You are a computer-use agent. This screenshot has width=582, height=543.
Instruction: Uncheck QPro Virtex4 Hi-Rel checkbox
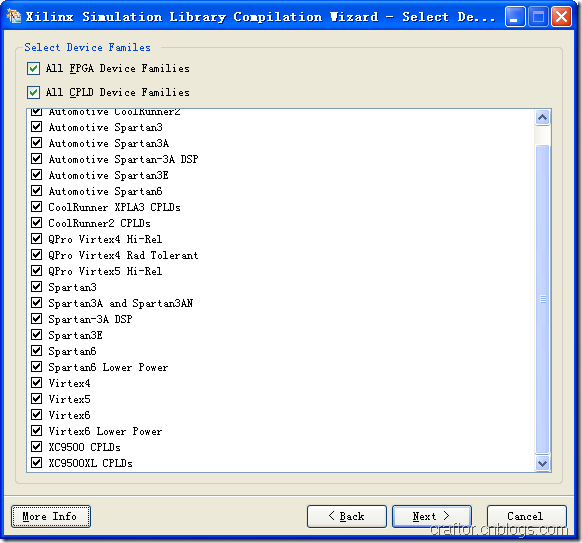[x=36, y=238]
